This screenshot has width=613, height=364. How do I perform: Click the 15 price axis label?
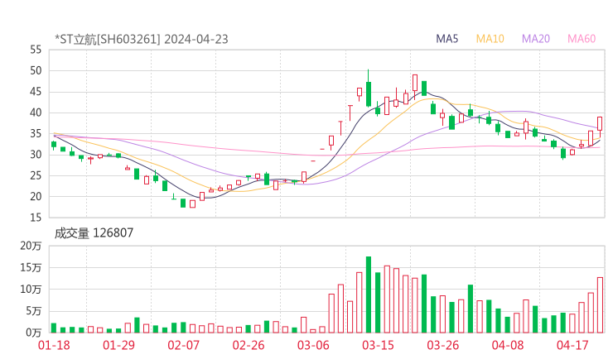pos(36,218)
